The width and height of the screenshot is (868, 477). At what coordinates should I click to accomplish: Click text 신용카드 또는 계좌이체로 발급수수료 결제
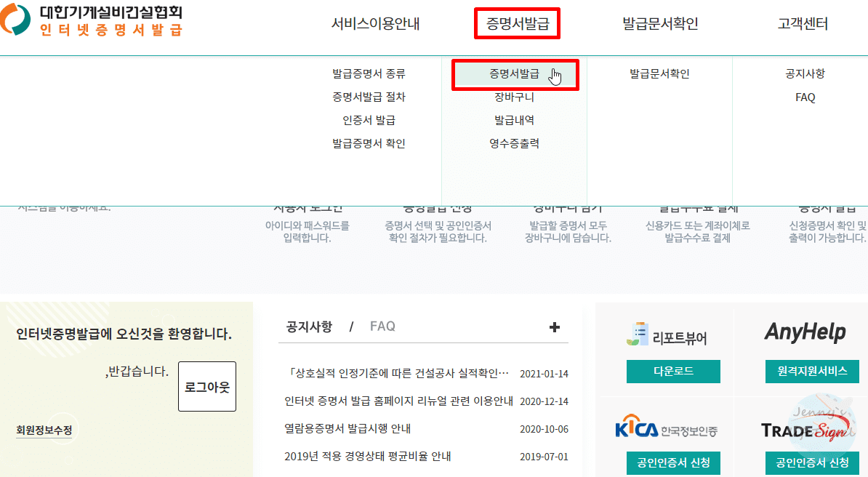point(697,232)
